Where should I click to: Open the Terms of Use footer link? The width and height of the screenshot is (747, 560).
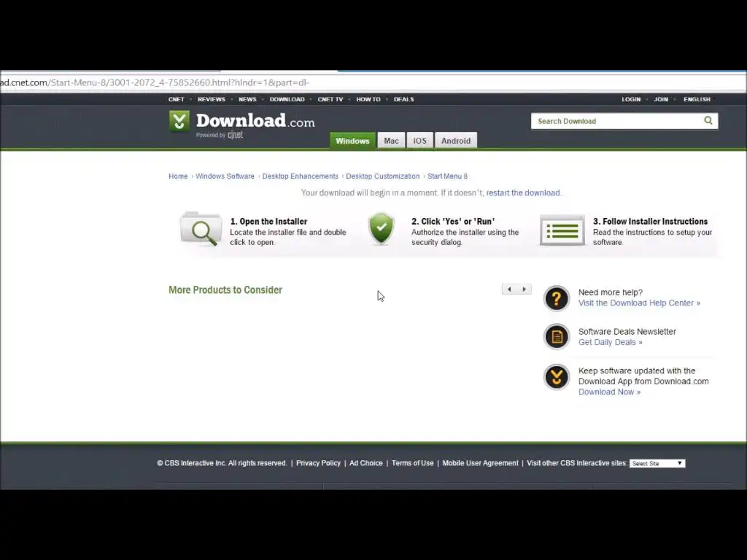pos(413,463)
